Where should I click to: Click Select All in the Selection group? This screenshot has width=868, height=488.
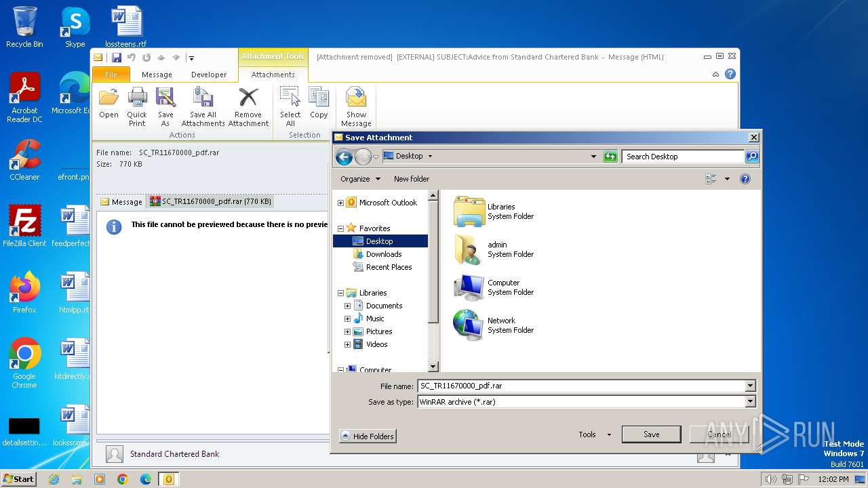click(290, 106)
